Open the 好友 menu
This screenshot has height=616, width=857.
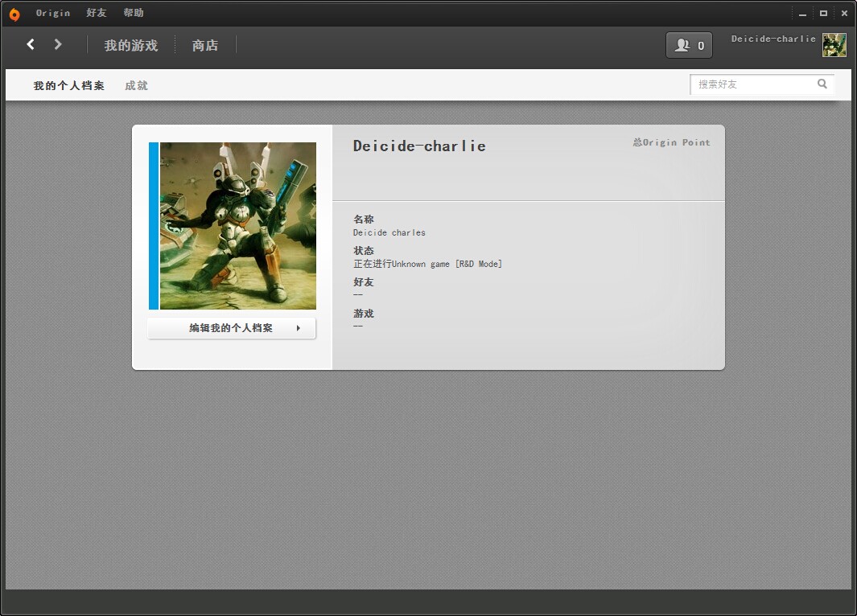(x=97, y=13)
